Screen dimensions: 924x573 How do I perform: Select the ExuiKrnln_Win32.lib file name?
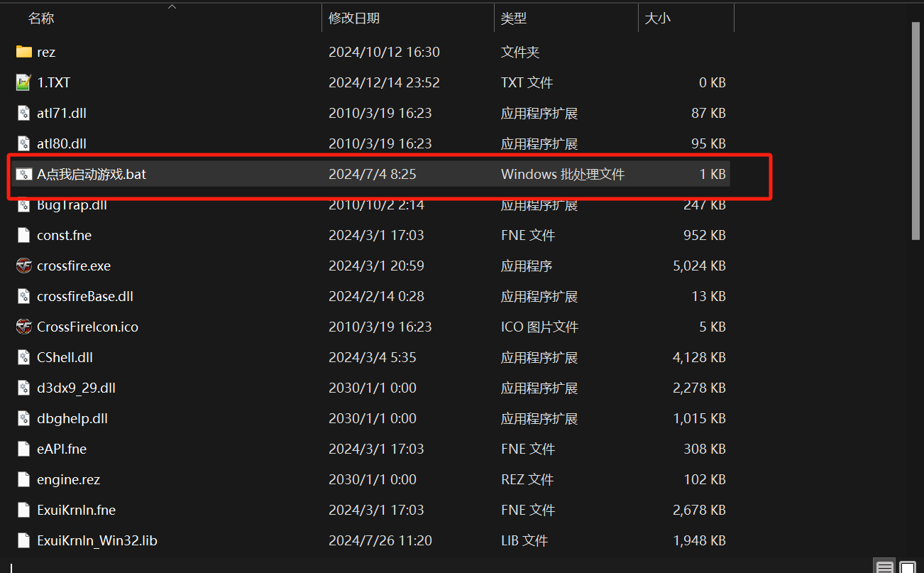pos(97,540)
